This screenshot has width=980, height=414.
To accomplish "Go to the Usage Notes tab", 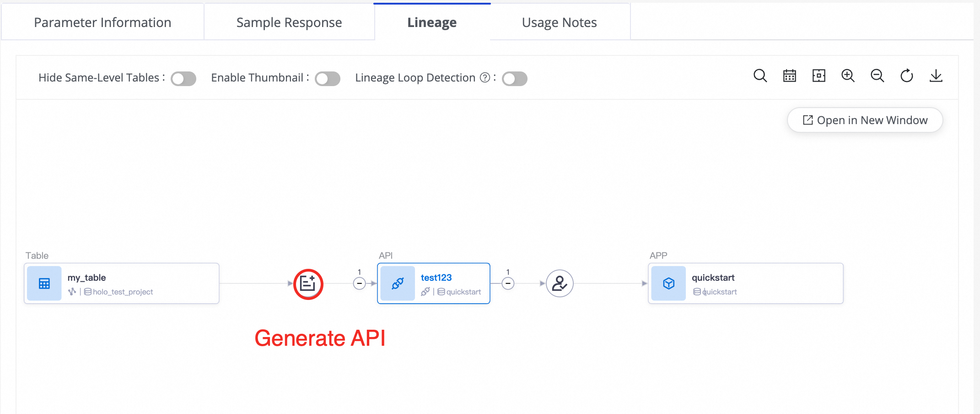I will pos(559,22).
